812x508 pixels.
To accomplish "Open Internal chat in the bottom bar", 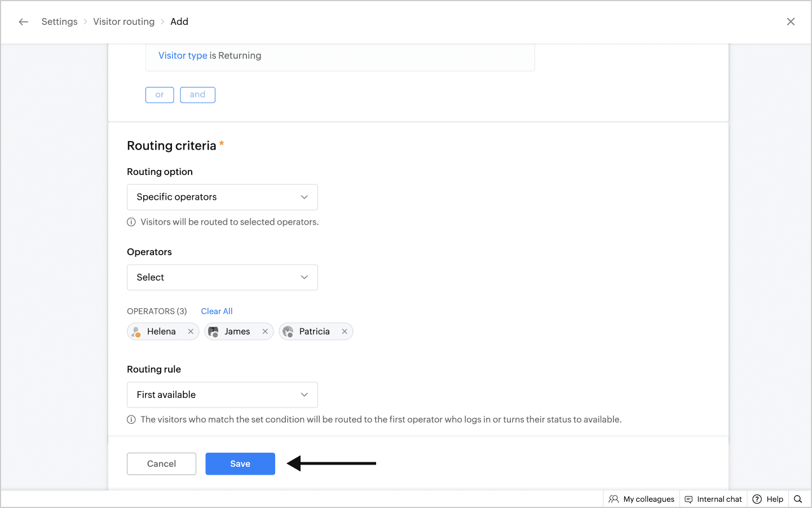I will point(713,499).
